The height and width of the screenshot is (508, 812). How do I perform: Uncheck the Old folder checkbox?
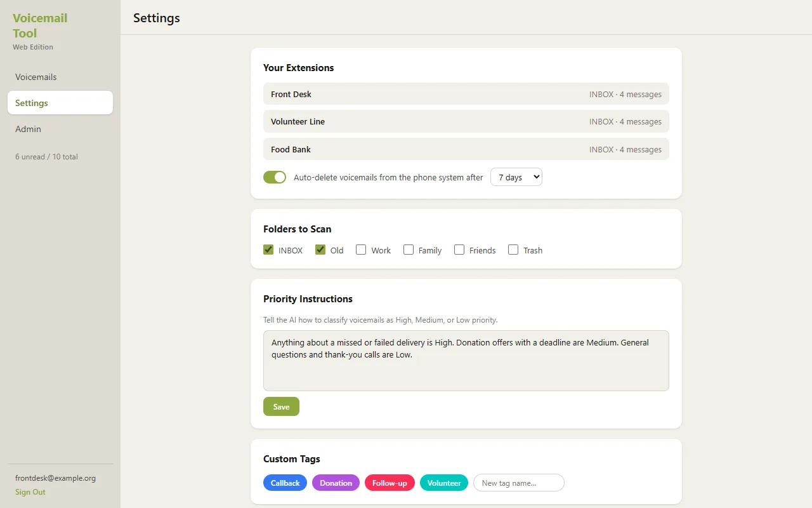pos(320,250)
